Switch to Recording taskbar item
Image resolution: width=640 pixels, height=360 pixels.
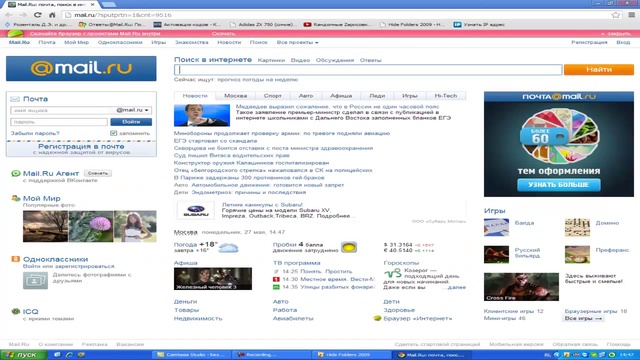pyautogui.click(x=271, y=355)
